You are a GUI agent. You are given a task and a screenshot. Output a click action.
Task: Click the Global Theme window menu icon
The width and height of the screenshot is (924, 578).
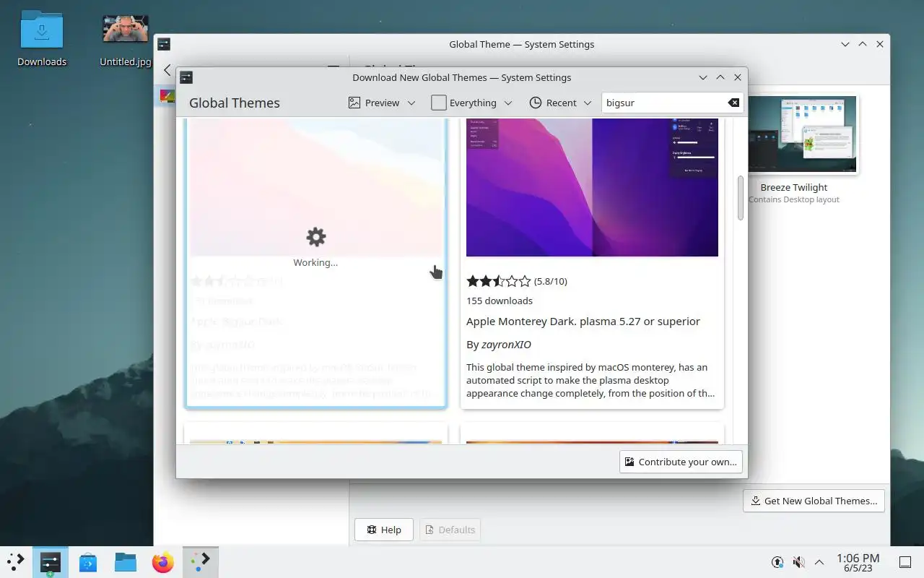click(x=164, y=44)
